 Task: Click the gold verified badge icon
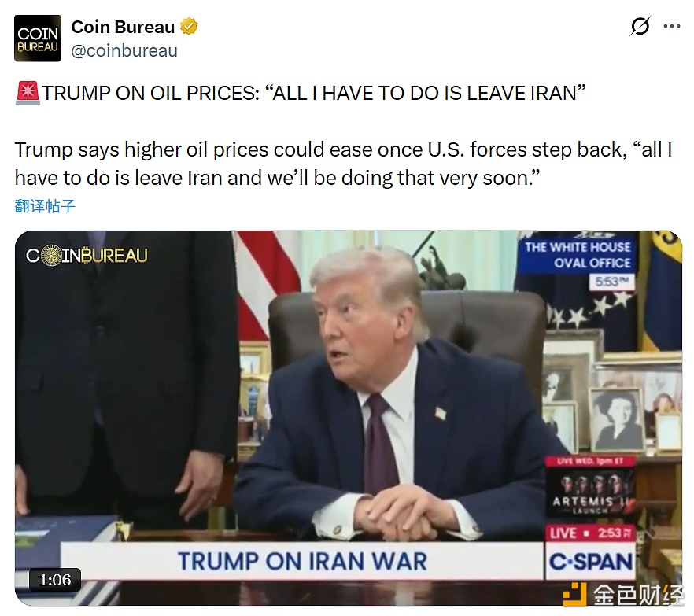(189, 27)
